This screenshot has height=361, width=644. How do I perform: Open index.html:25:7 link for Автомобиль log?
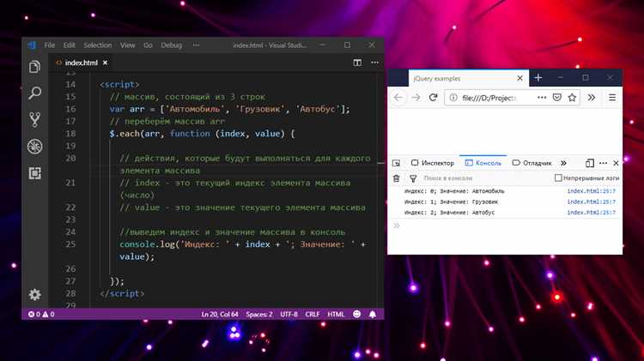(x=591, y=191)
